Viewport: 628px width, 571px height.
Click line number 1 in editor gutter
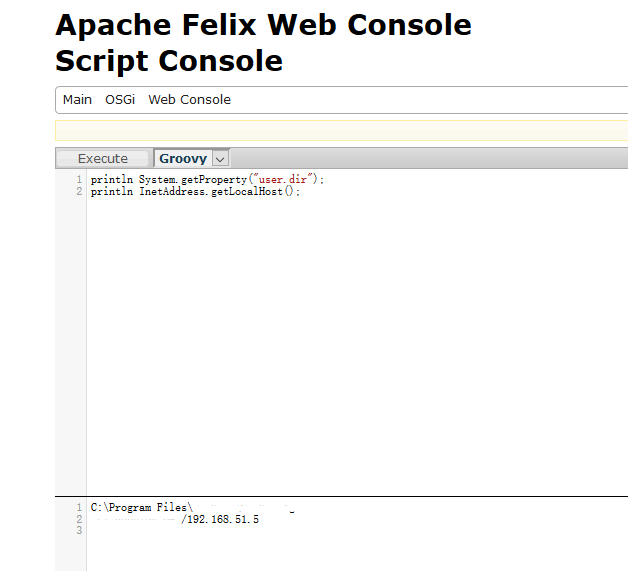click(x=78, y=180)
